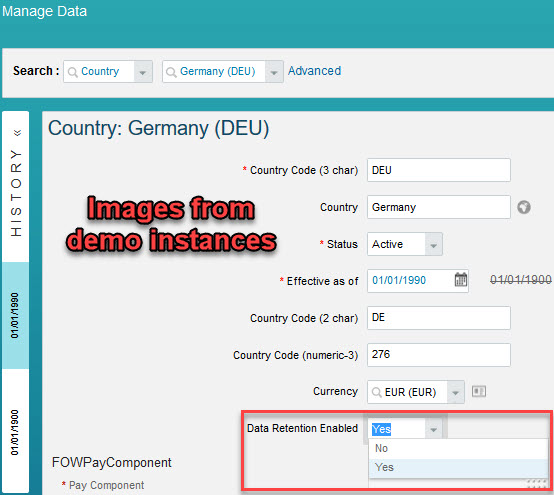554x495 pixels.
Task: Expand the Germany (DEU) search dropdown arrow
Action: 274,72
